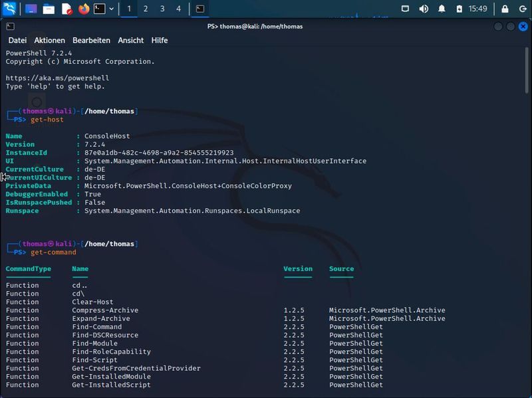Open the terminal launcher dropdown chevron
The width and height of the screenshot is (532, 398).
click(x=110, y=9)
